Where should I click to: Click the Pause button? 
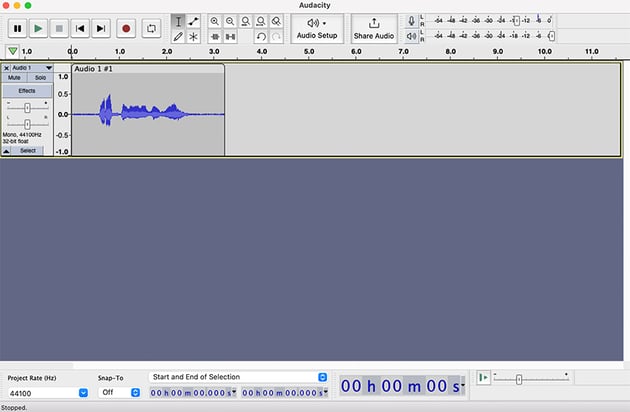[17, 28]
